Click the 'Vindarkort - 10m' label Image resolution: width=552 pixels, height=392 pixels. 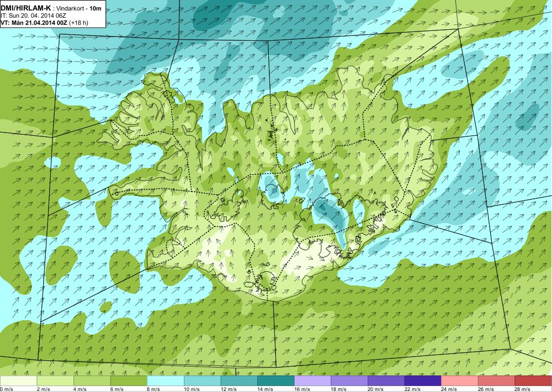pos(79,8)
